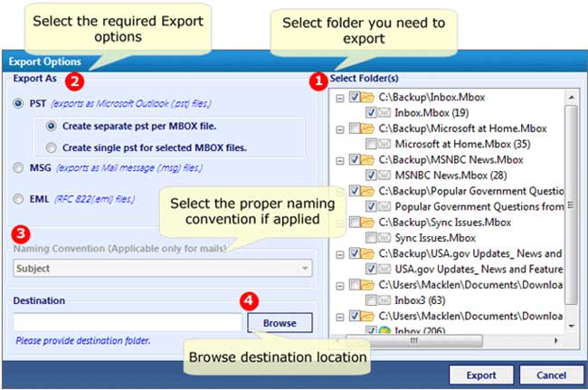Image resolution: width=588 pixels, height=390 pixels.
Task: Click the folder icon of Microsoft at Home.Mbox path
Action: coord(367,128)
